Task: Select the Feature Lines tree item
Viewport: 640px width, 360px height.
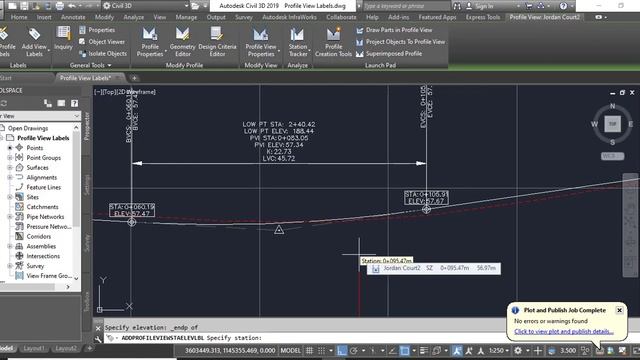Action: [x=38, y=187]
